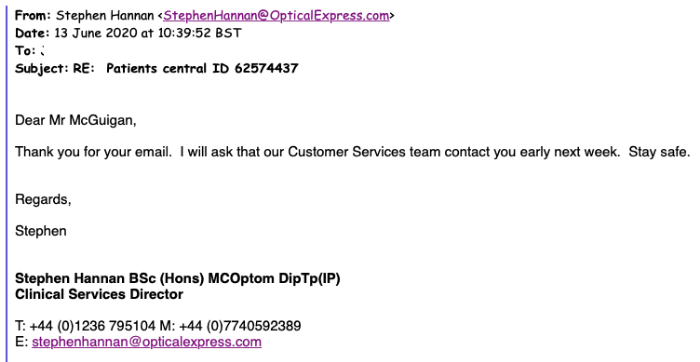Click the mobile number +44 (0)7740592389
The width and height of the screenshot is (700, 362).
click(x=240, y=326)
